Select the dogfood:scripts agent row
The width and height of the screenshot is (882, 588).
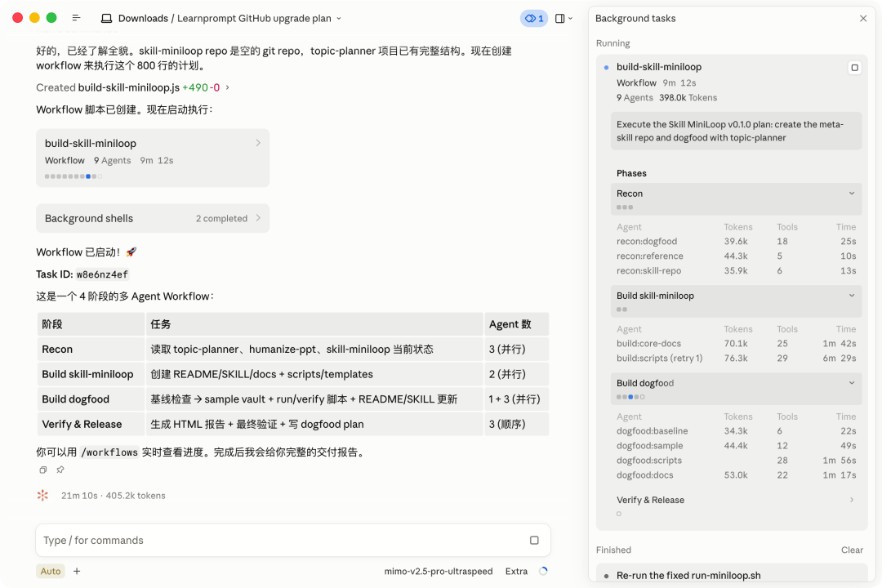[737, 461]
